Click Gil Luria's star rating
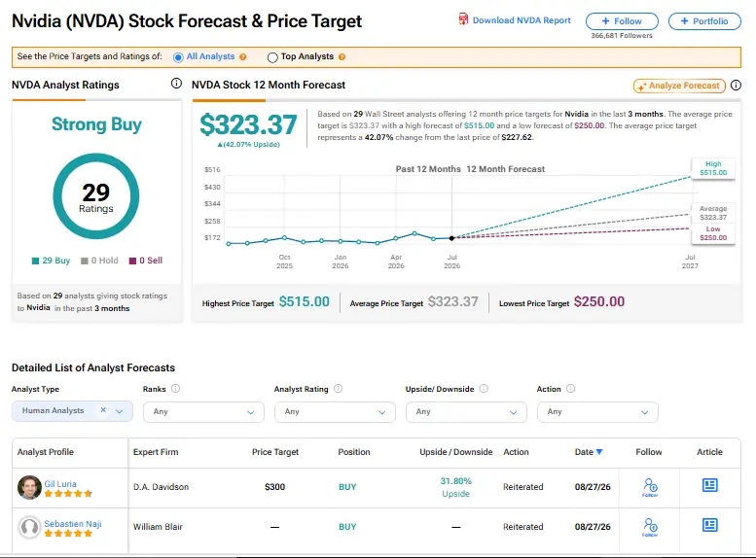 pos(68,494)
